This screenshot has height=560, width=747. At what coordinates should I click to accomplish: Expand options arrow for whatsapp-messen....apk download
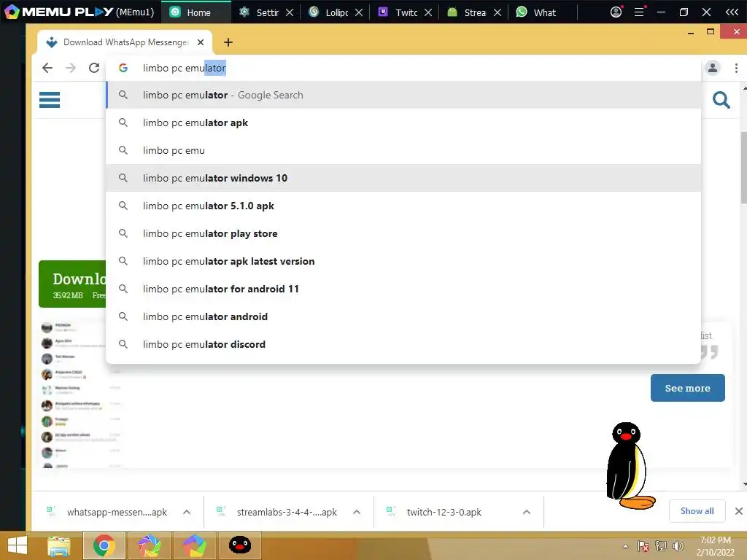187,512
